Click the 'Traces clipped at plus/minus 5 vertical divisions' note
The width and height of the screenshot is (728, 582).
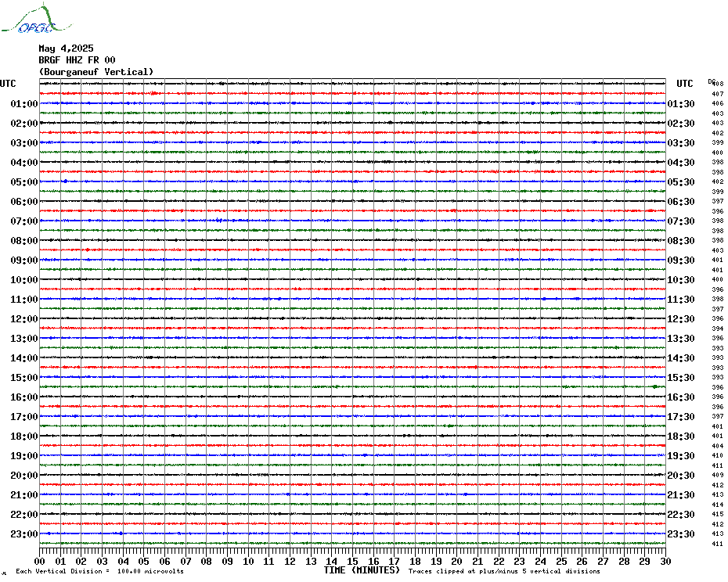coord(504,571)
